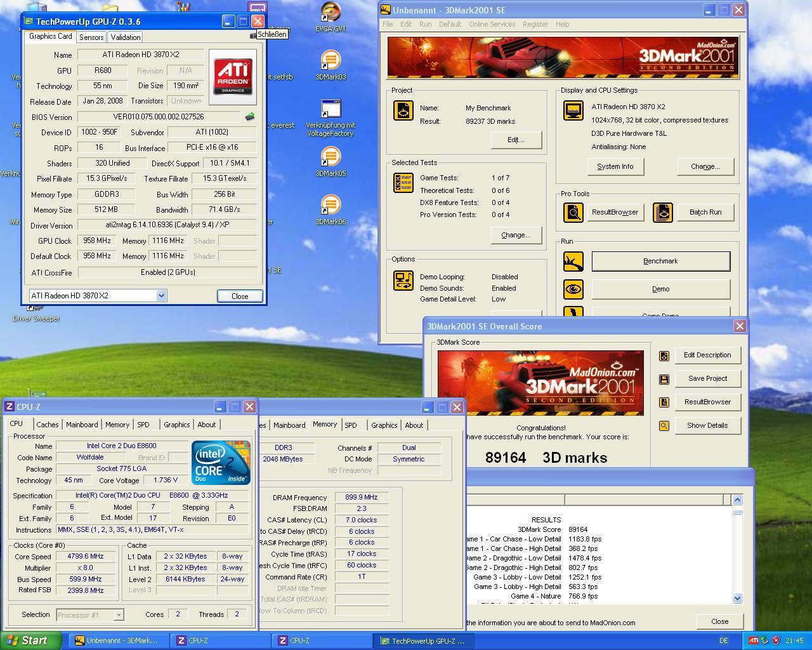This screenshot has width=812, height=650.
Task: Click Change... under Display and CPU Settings
Action: (x=705, y=166)
